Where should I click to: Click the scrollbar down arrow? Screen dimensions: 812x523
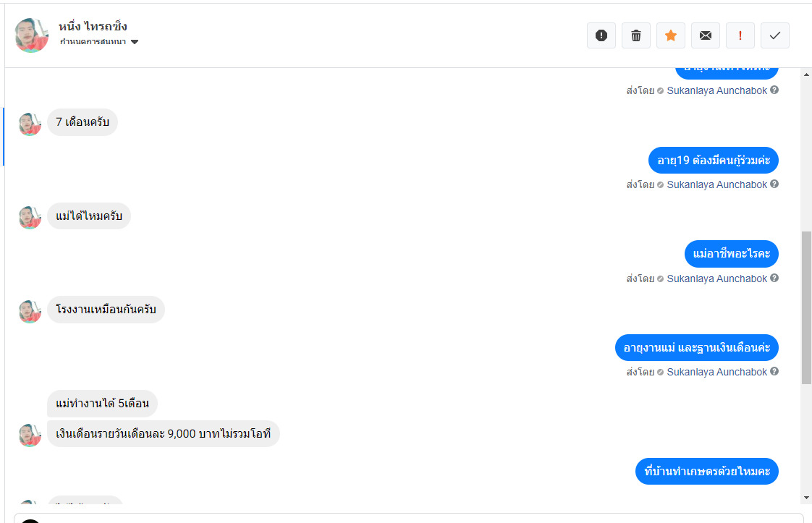coord(806,498)
